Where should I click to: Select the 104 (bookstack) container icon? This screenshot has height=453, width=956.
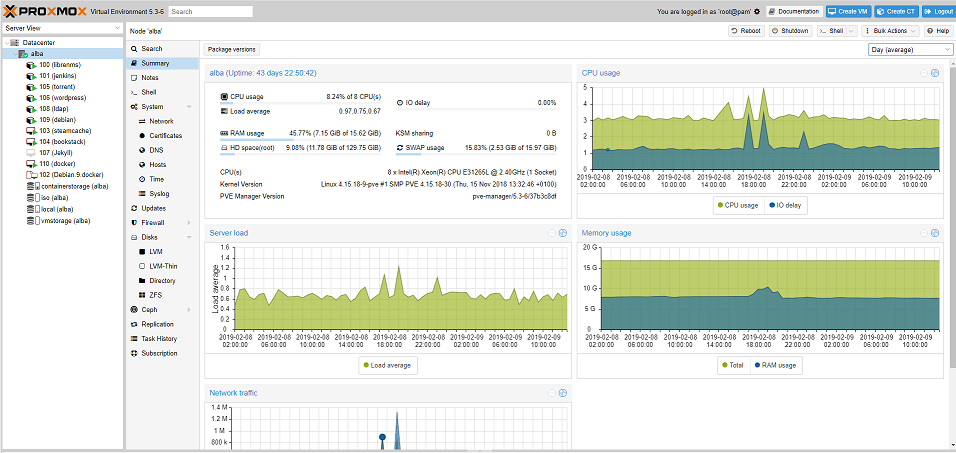pos(30,141)
